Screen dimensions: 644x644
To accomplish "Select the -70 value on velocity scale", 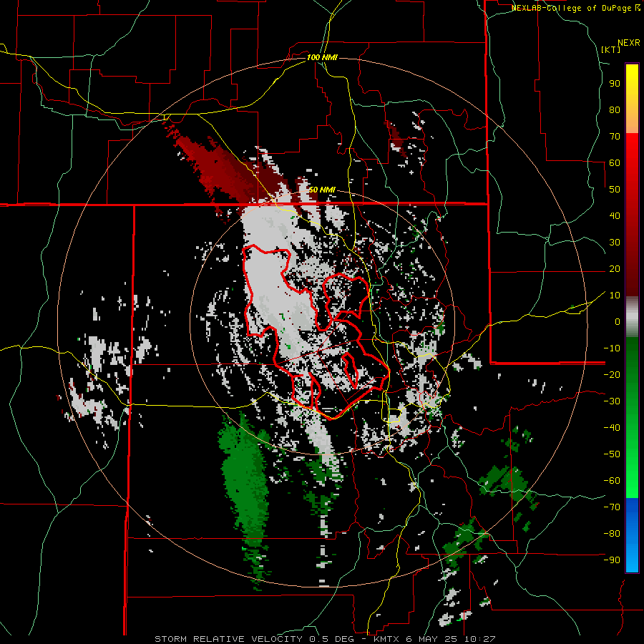I will (613, 507).
